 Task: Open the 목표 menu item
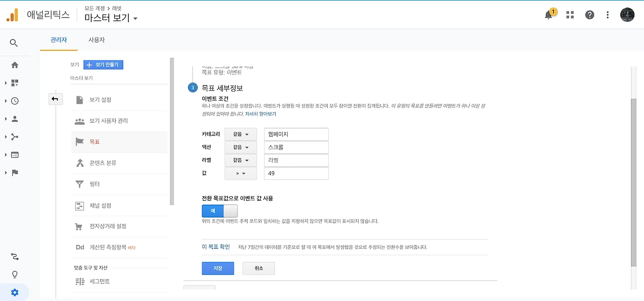[119, 142]
